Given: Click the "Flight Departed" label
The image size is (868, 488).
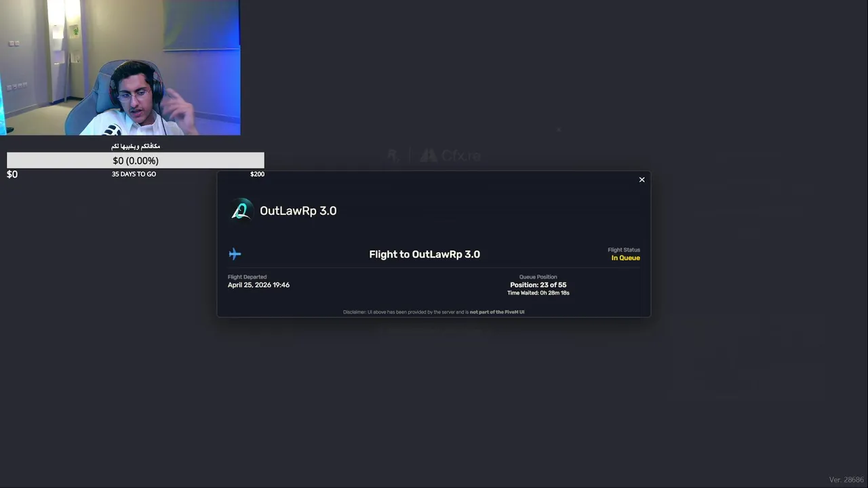Looking at the screenshot, I should click(x=247, y=277).
